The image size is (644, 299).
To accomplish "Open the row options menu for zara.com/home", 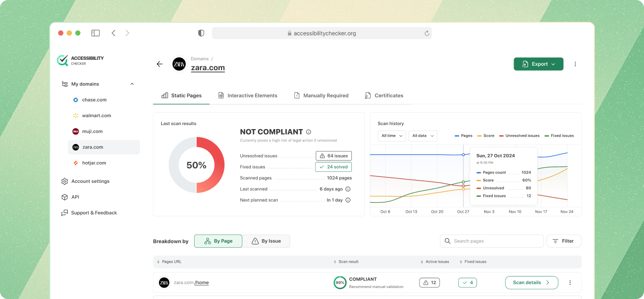I will [570, 283].
